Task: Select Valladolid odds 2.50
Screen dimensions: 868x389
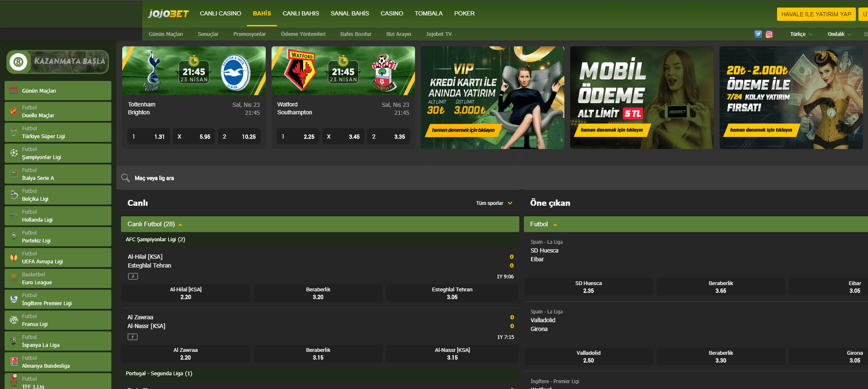Action: (x=589, y=356)
